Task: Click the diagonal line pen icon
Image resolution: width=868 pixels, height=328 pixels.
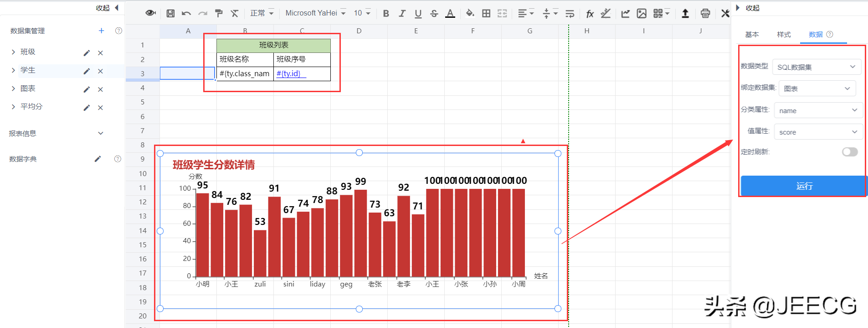Action: pos(606,13)
